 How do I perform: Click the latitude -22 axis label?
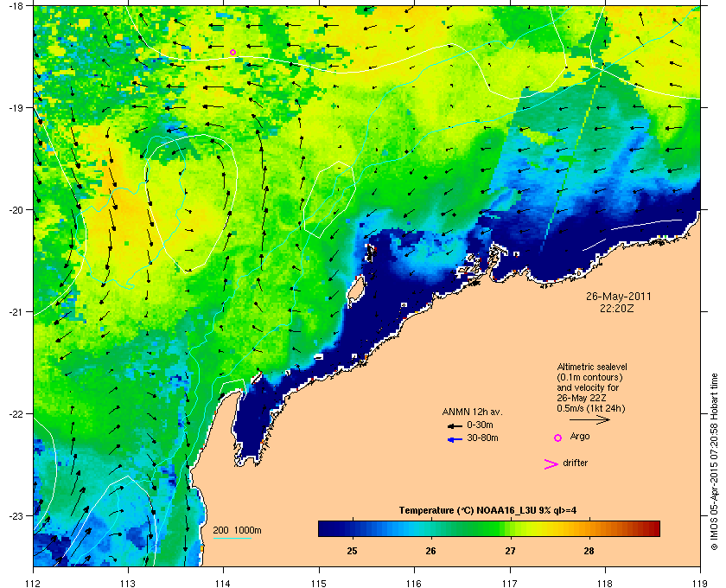tap(16, 413)
